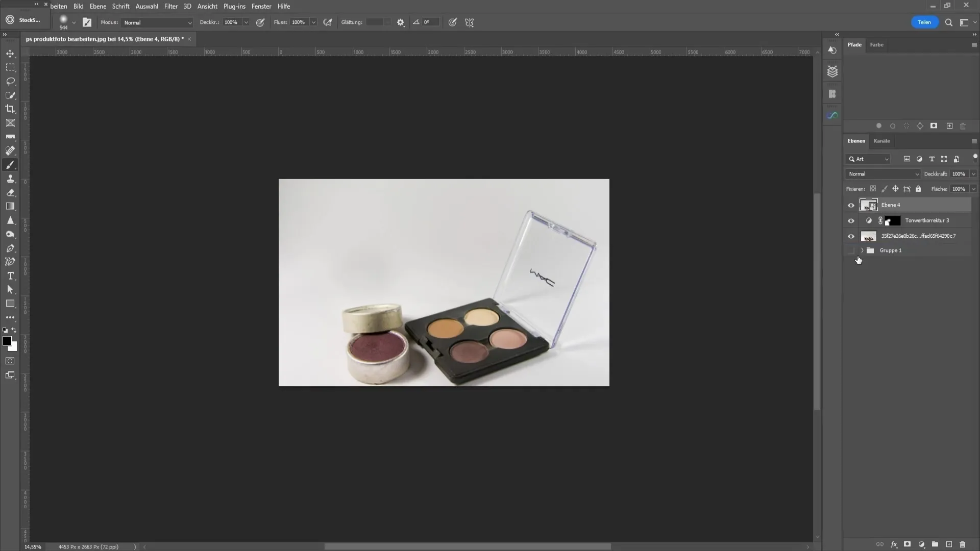
Task: Click the brush angle input field
Action: (430, 22)
